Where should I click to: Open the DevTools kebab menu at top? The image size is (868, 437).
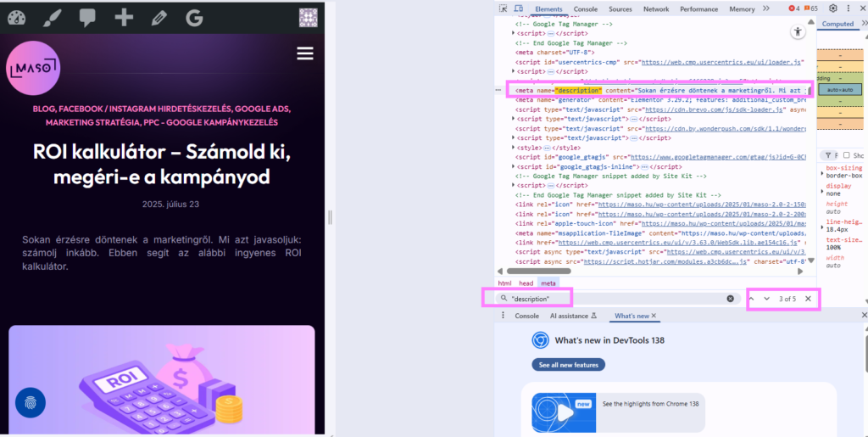tap(848, 8)
